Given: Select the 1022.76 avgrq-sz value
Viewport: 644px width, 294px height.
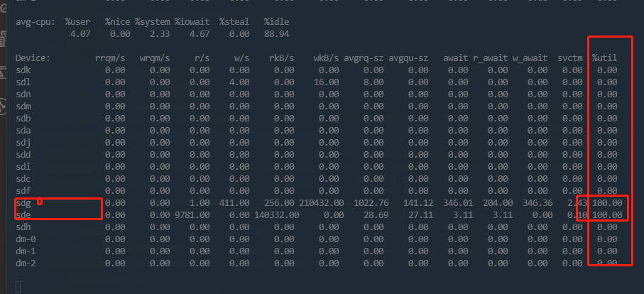Looking at the screenshot, I should [x=365, y=203].
